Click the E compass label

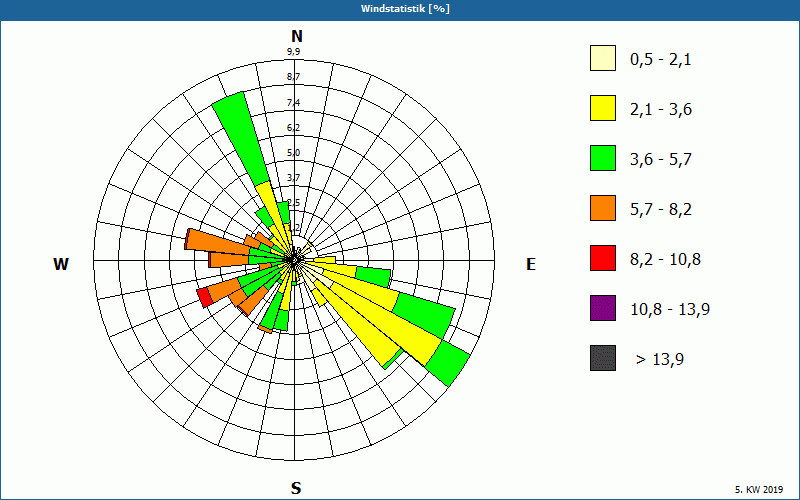531,264
